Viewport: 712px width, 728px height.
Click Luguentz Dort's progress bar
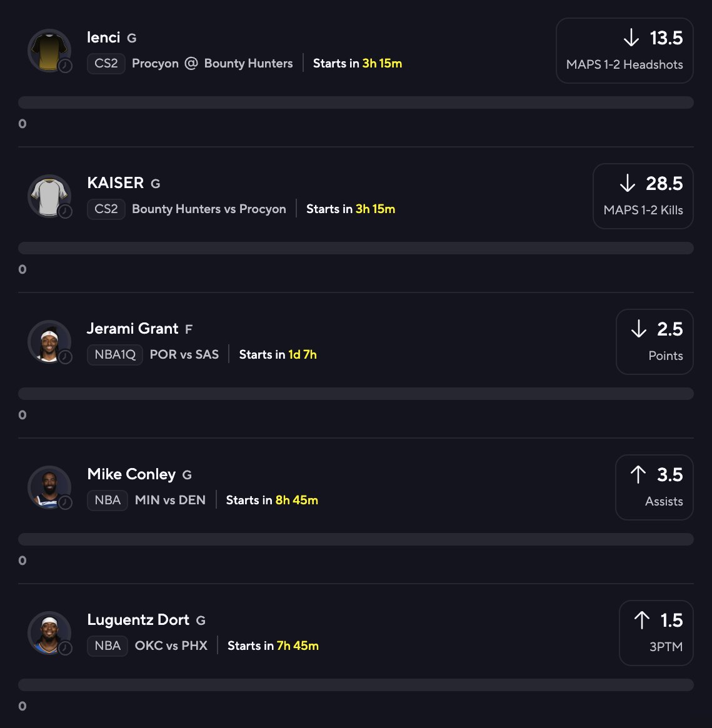click(x=356, y=685)
